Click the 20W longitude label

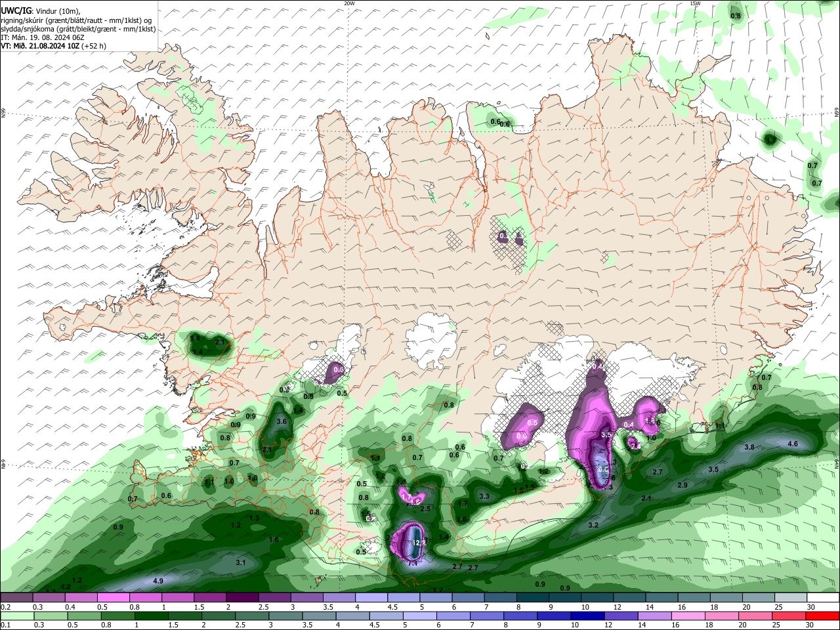pos(349,3)
